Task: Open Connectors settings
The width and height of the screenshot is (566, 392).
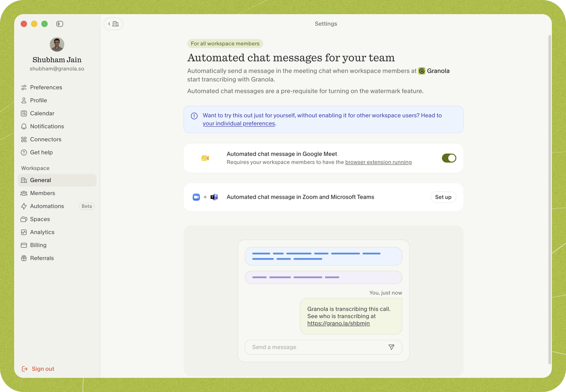Action: pos(57,139)
